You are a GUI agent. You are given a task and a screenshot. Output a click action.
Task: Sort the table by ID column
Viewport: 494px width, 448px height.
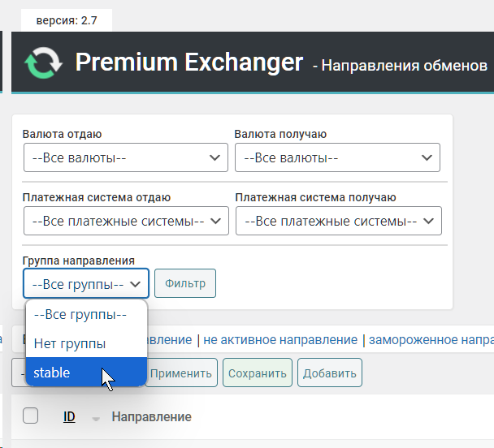[x=70, y=417]
